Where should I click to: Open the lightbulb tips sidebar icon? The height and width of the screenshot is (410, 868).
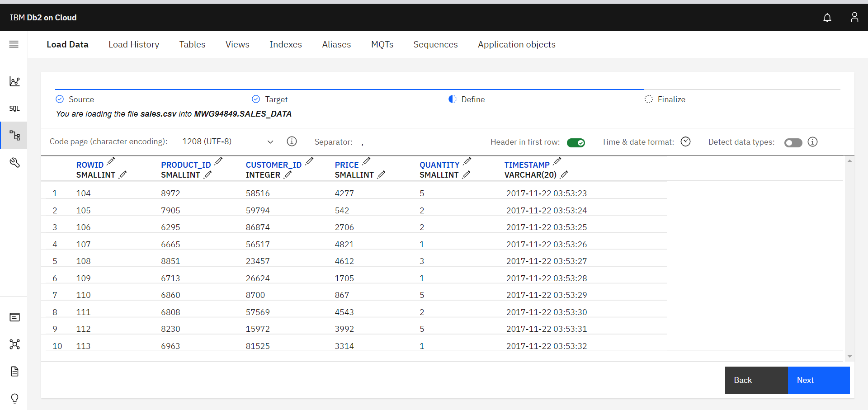[x=14, y=398]
